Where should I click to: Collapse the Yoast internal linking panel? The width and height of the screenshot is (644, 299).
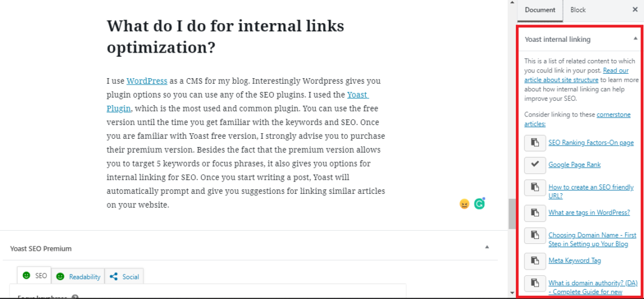635,39
